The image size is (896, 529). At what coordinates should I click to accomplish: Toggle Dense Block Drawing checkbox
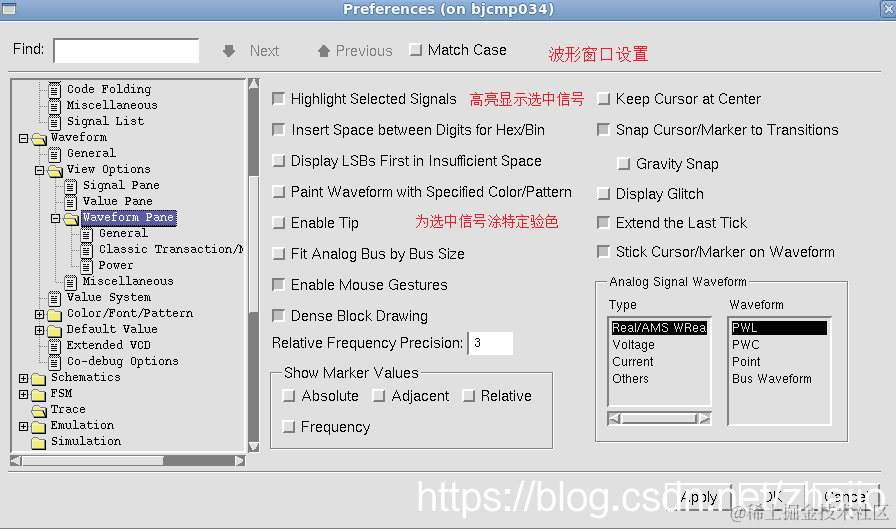tap(279, 315)
